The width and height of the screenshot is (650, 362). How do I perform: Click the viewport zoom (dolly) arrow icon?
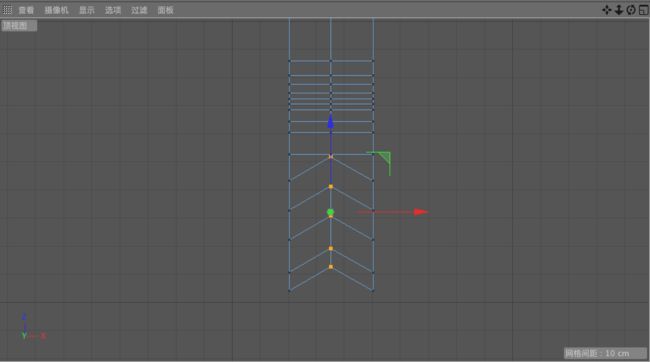tap(619, 10)
